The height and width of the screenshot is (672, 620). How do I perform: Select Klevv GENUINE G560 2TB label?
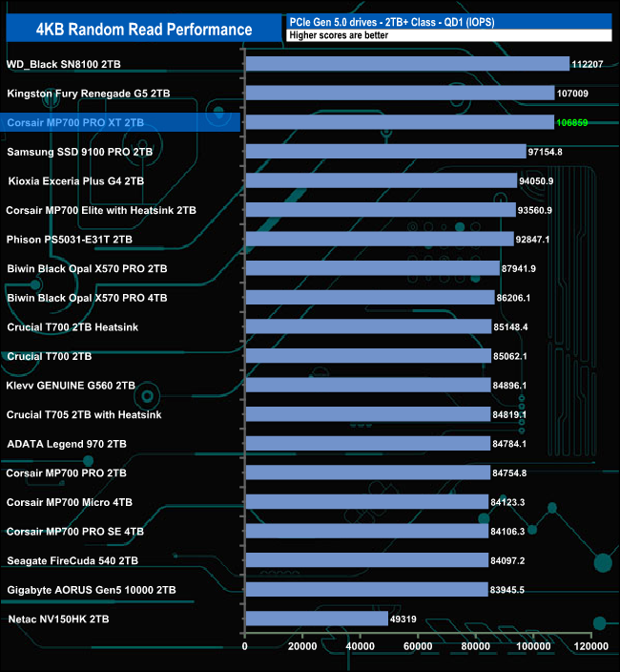[x=71, y=386]
